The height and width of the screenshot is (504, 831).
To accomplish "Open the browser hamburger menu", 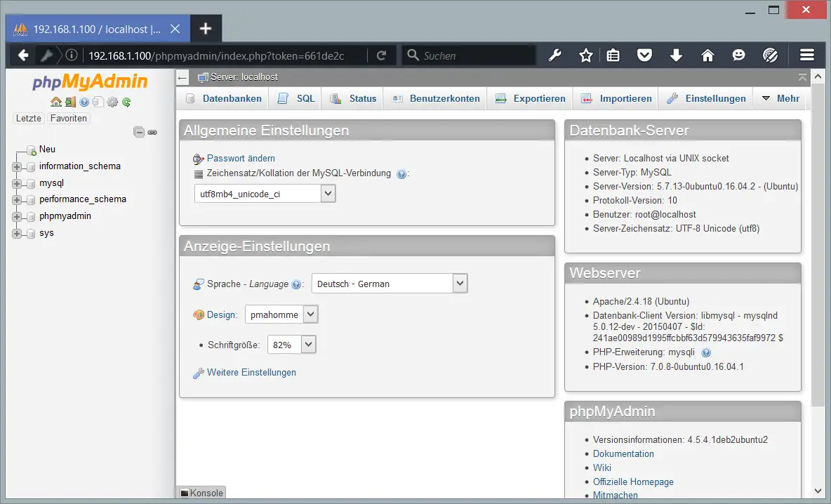I will tap(807, 55).
